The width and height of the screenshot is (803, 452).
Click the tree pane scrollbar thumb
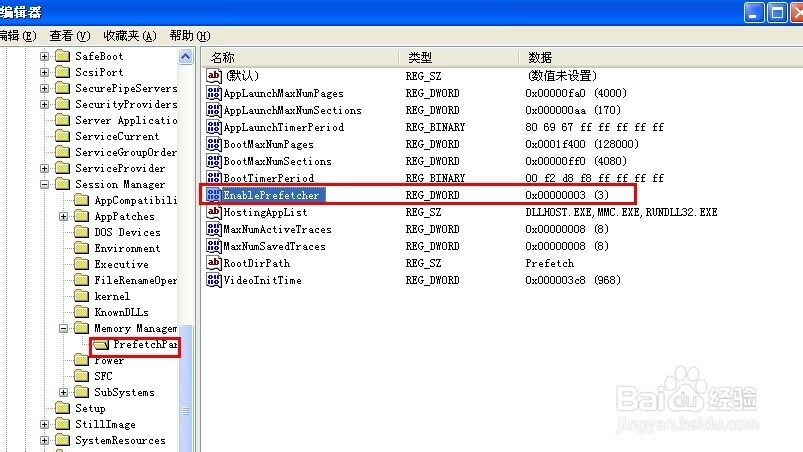click(186, 389)
